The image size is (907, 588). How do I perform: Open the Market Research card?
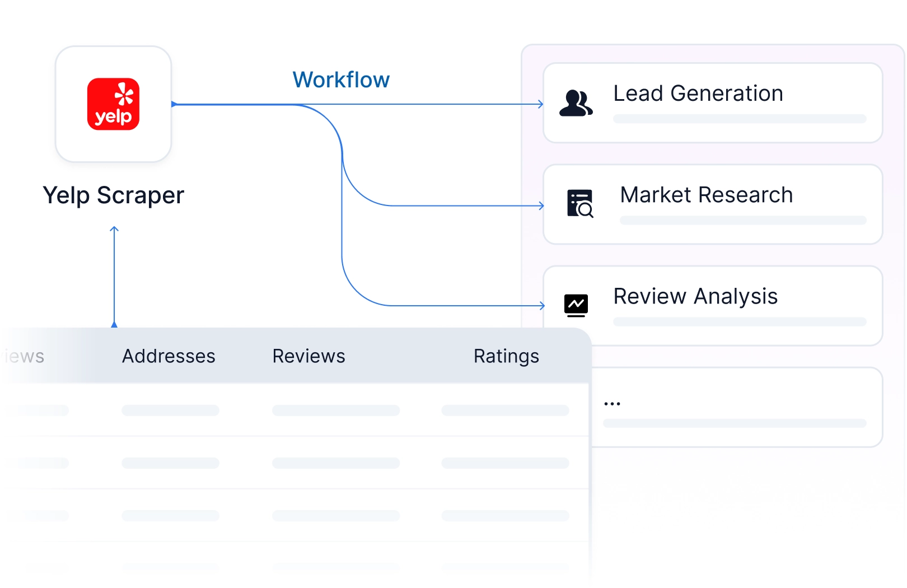[713, 204]
